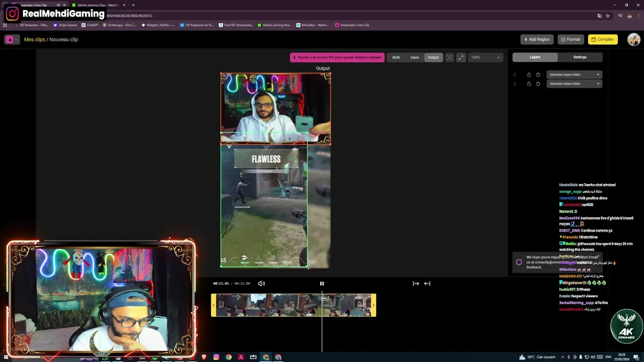Open the user profile avatar menu

coord(633,39)
